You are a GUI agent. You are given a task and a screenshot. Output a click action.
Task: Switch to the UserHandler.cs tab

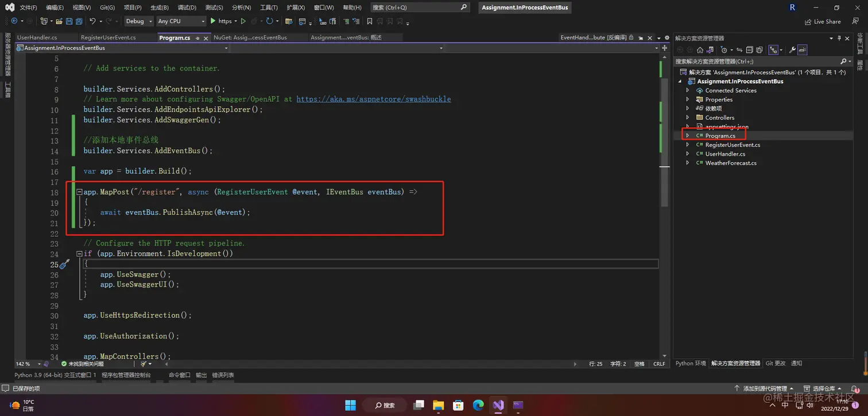(37, 37)
